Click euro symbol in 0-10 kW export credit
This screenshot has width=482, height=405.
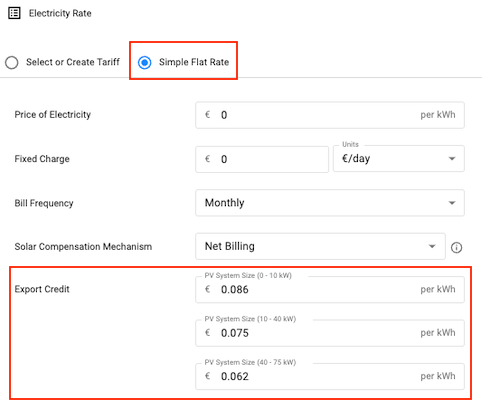pos(208,289)
